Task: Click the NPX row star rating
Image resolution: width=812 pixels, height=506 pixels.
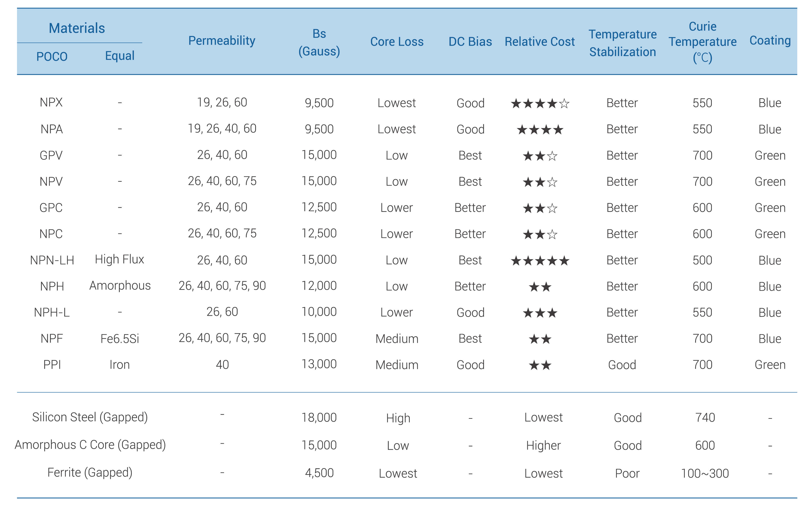Action: (x=539, y=103)
